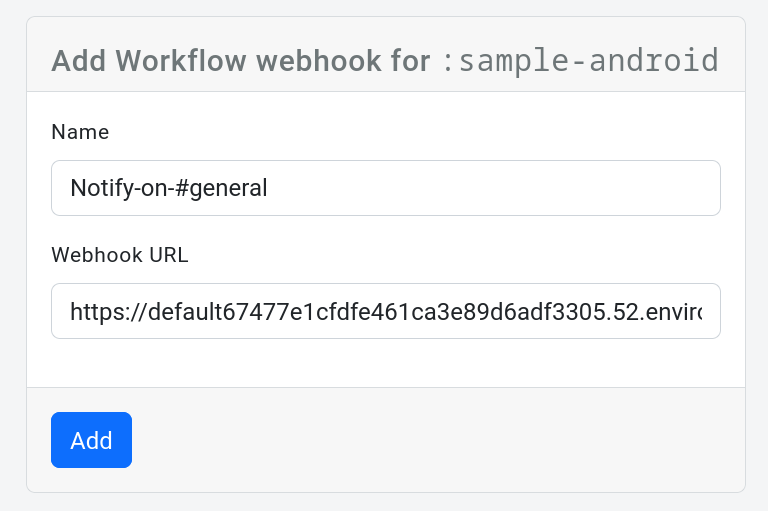Click the Name field label
This screenshot has width=768, height=511.
(x=80, y=132)
